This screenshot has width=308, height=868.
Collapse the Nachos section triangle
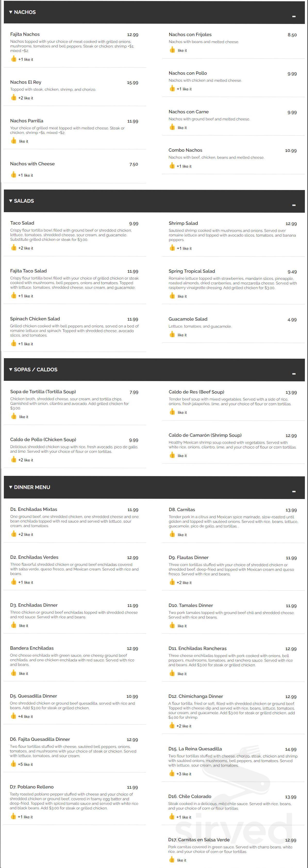click(11, 12)
